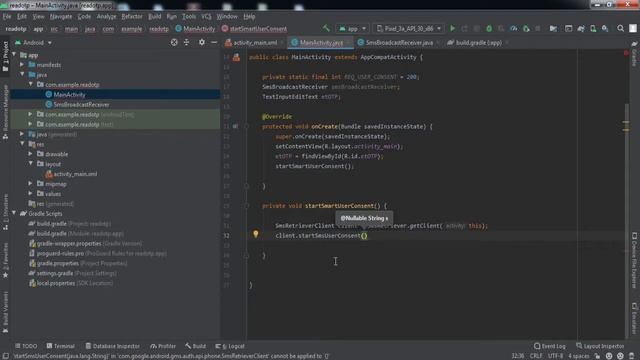Click the class gutter icon next to MainActivity
This screenshot has width=640, height=360.
236,57
